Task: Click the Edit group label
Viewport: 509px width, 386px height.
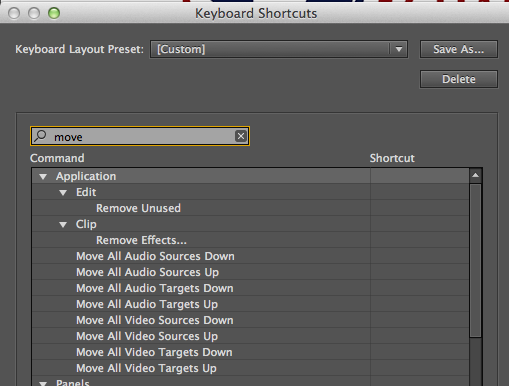Action: pos(86,192)
